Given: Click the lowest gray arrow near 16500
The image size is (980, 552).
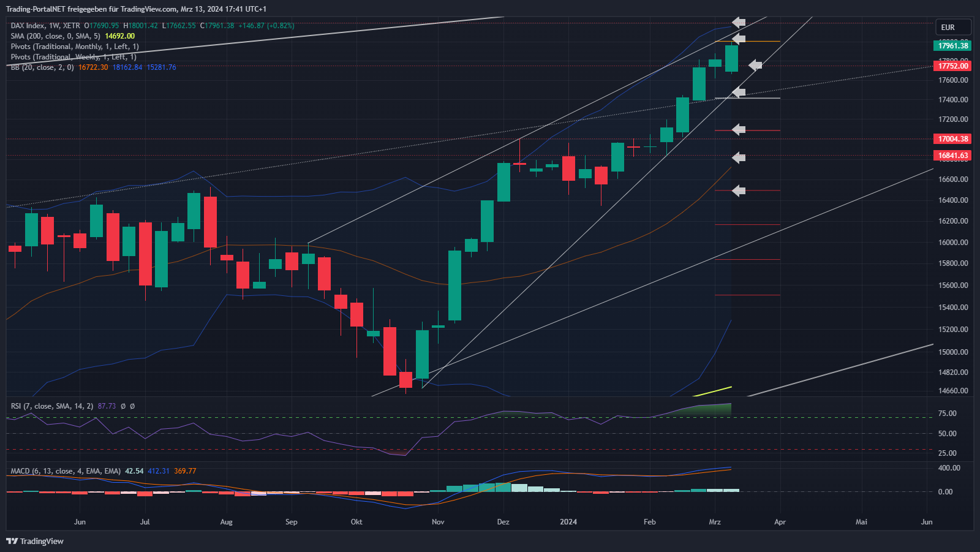Looking at the screenshot, I should click(x=739, y=191).
